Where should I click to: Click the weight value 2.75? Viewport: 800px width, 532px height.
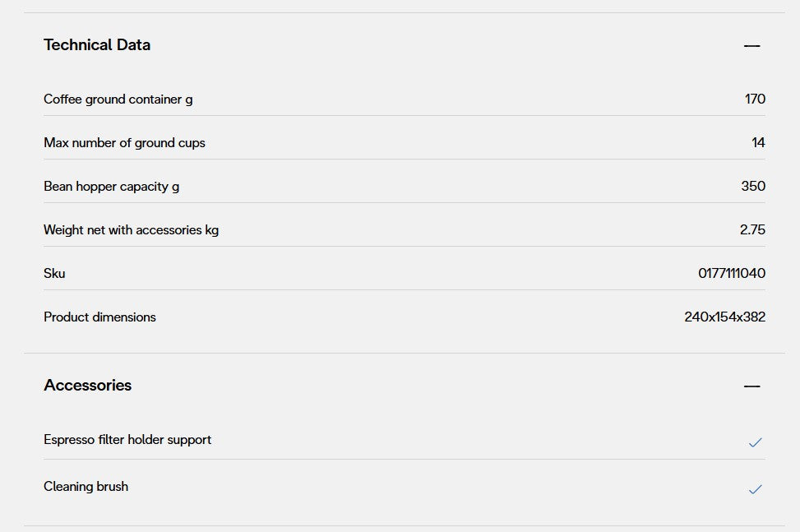click(752, 230)
